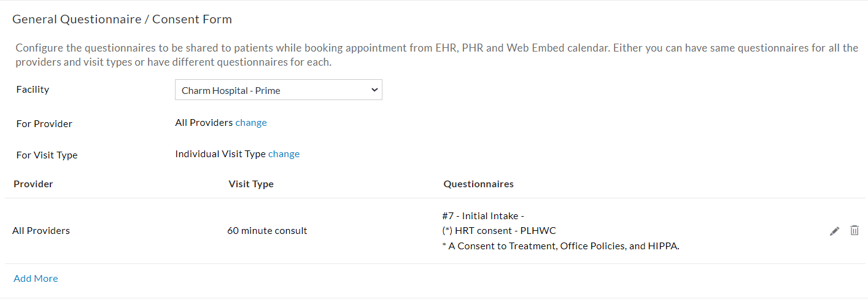This screenshot has height=299, width=868.
Task: Click the Add More link
Action: click(x=36, y=278)
